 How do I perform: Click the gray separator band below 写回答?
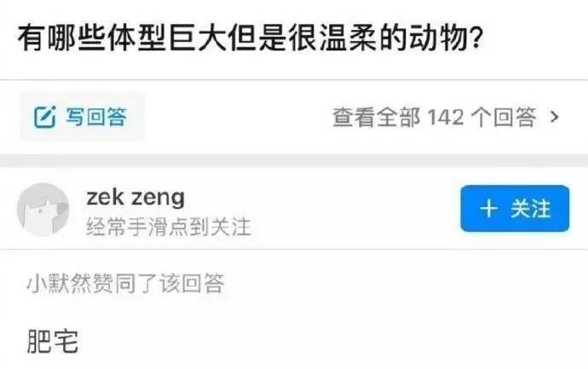(294, 160)
